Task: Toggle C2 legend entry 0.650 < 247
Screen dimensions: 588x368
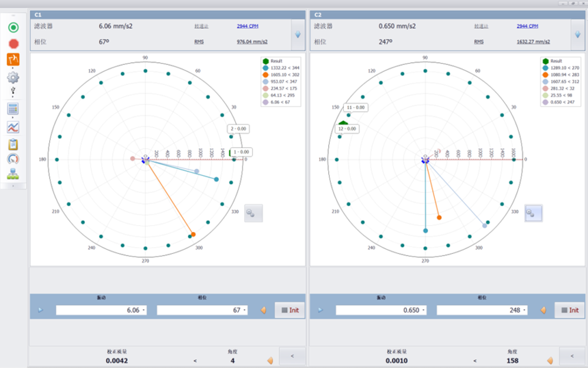Action: [559, 102]
